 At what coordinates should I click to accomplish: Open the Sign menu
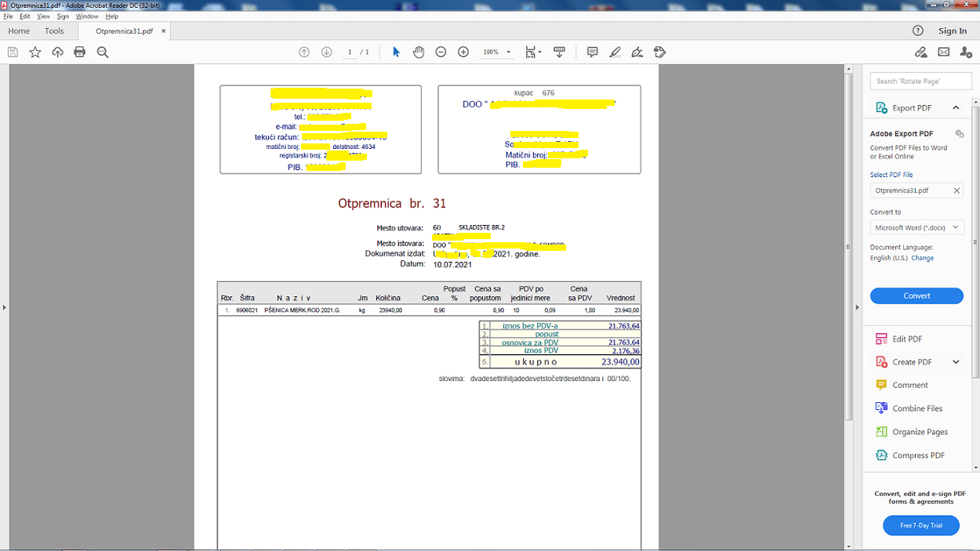click(x=63, y=16)
